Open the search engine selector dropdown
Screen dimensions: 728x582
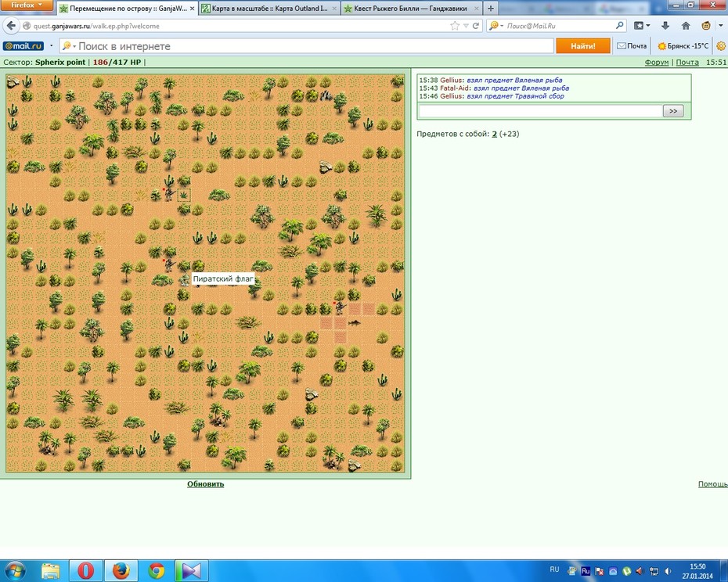496,26
